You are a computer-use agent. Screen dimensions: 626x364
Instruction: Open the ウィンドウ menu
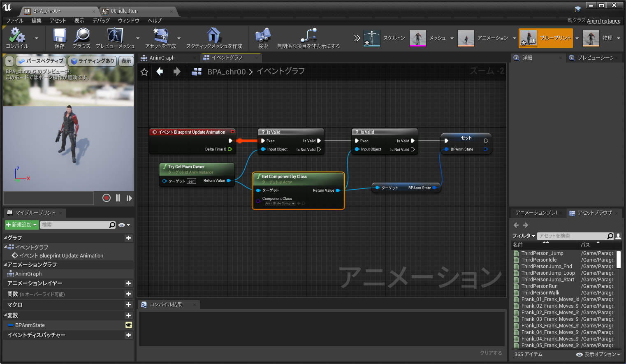(129, 21)
